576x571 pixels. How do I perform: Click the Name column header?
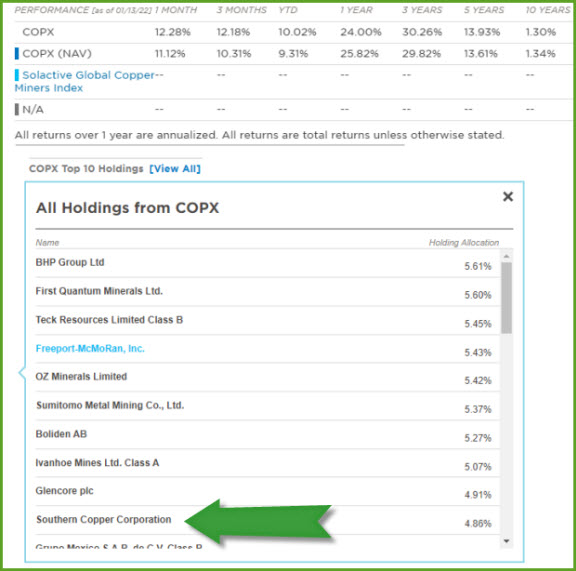coord(47,243)
